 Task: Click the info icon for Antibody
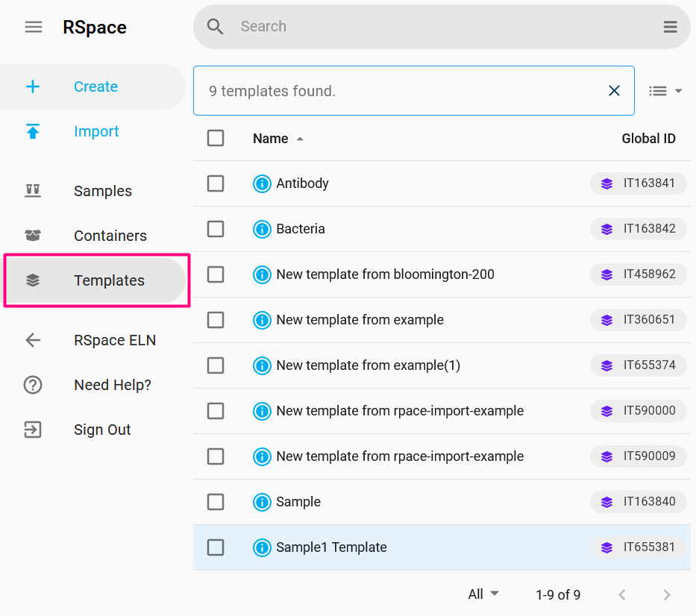(x=262, y=183)
